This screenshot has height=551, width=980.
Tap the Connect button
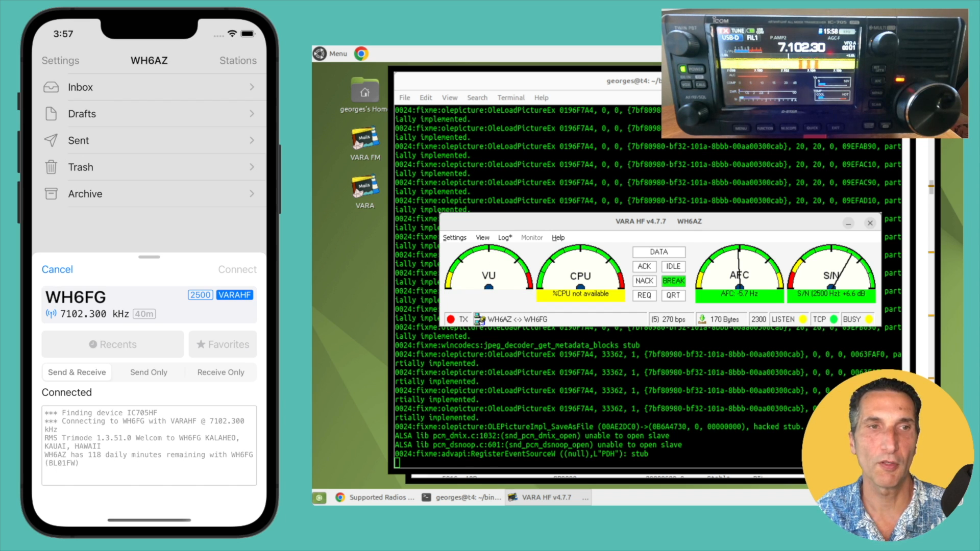tap(237, 269)
